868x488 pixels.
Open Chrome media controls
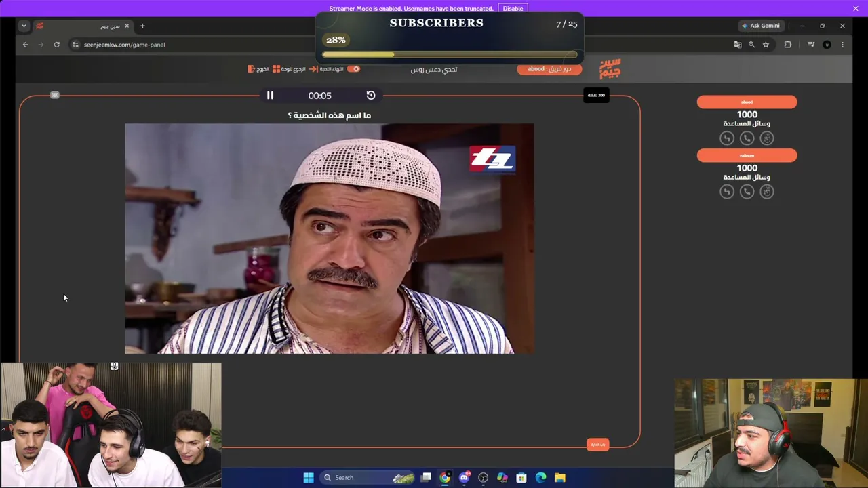point(811,45)
